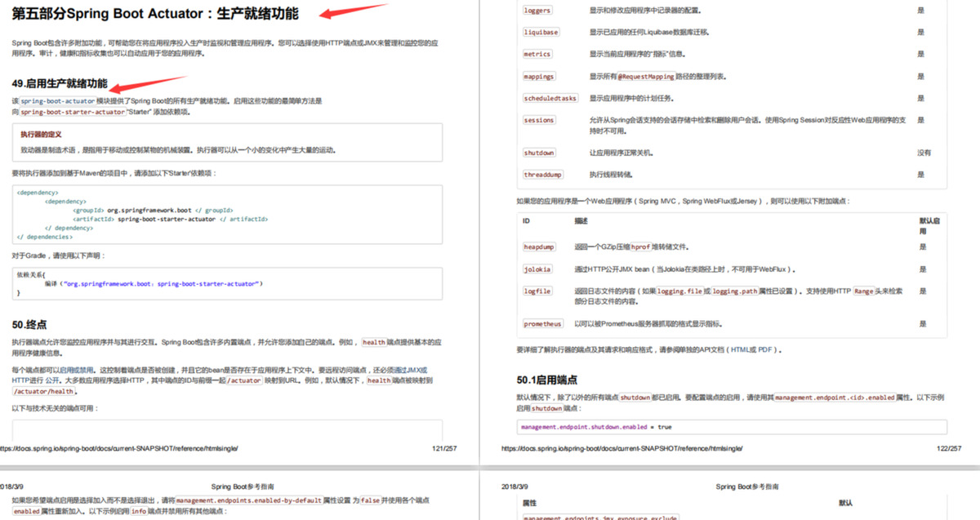The width and height of the screenshot is (980, 520).
Task: Click page number '122/257'
Action: point(949,449)
